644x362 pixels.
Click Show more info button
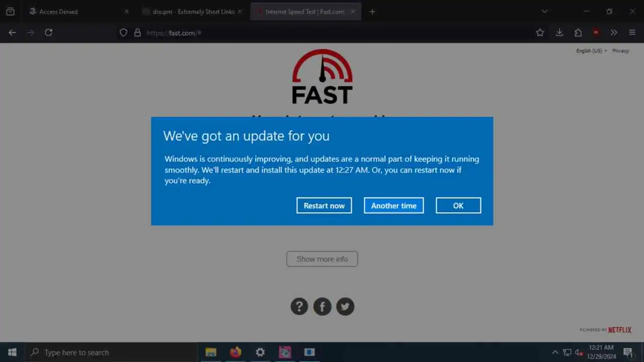[x=322, y=259]
